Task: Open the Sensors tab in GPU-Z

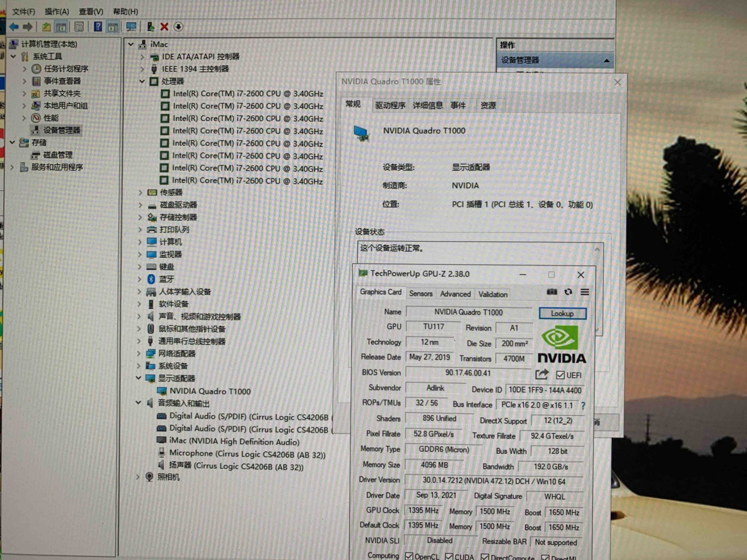Action: click(421, 294)
